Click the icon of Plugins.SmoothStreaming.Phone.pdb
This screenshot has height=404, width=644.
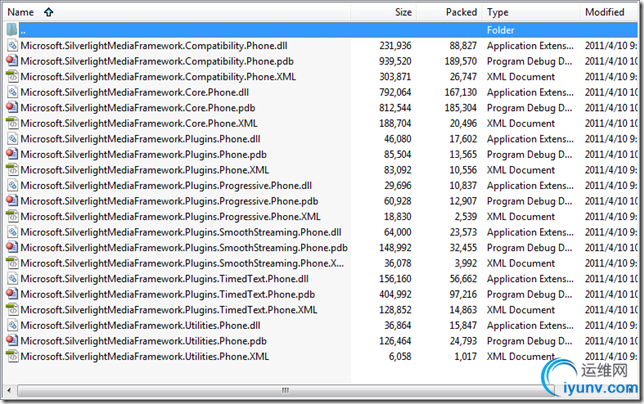tap(12, 248)
